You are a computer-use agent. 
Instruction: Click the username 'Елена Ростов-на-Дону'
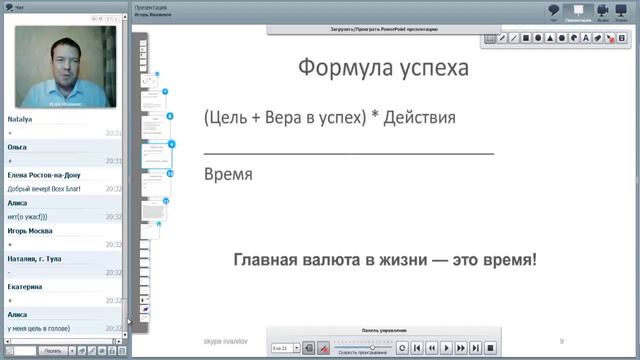(x=44, y=175)
